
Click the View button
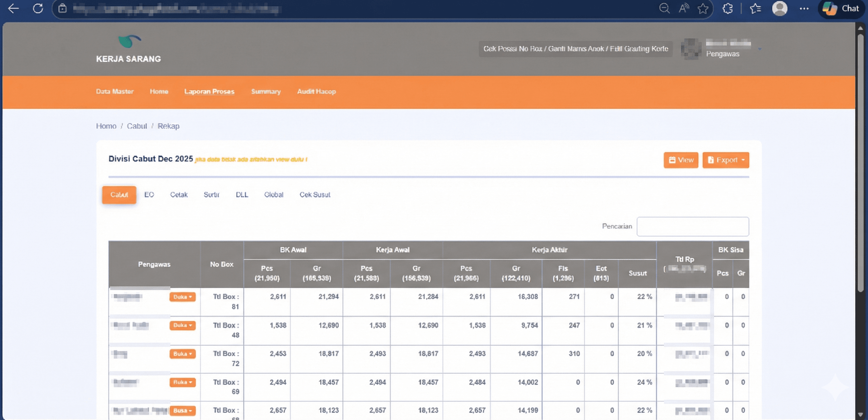click(681, 160)
